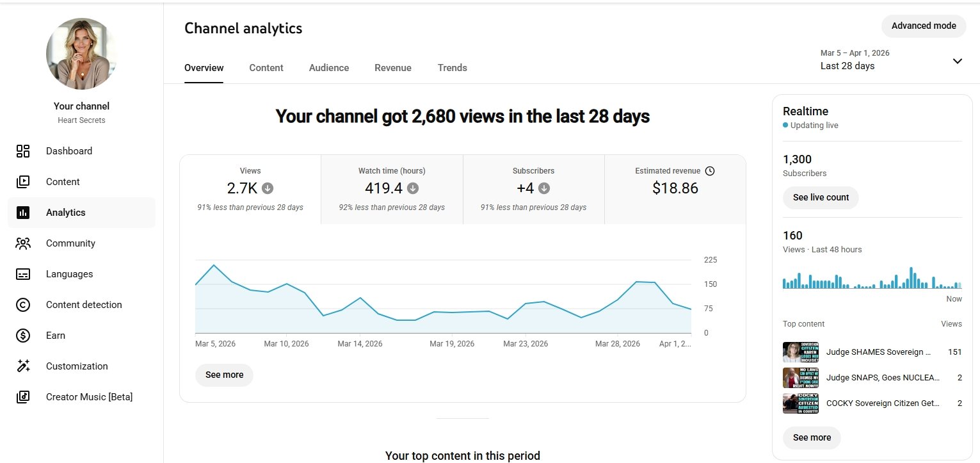Select the Estimated revenue metric card

675,190
